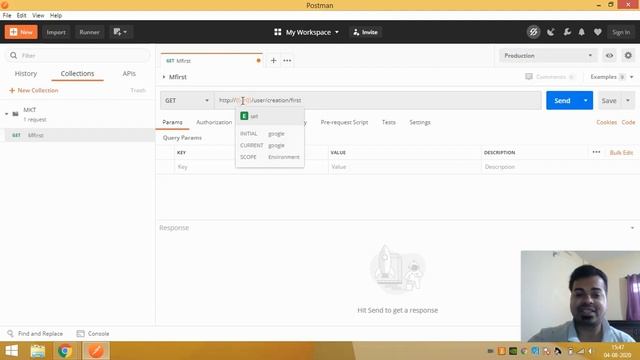The width and height of the screenshot is (640, 360).
Task: Select the Params tab
Action: click(172, 122)
